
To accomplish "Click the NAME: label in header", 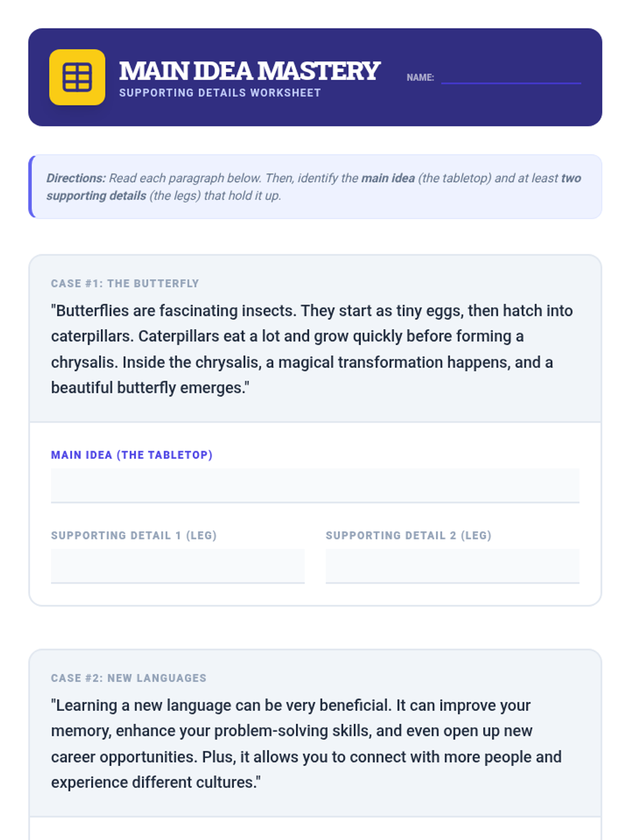I will point(420,78).
